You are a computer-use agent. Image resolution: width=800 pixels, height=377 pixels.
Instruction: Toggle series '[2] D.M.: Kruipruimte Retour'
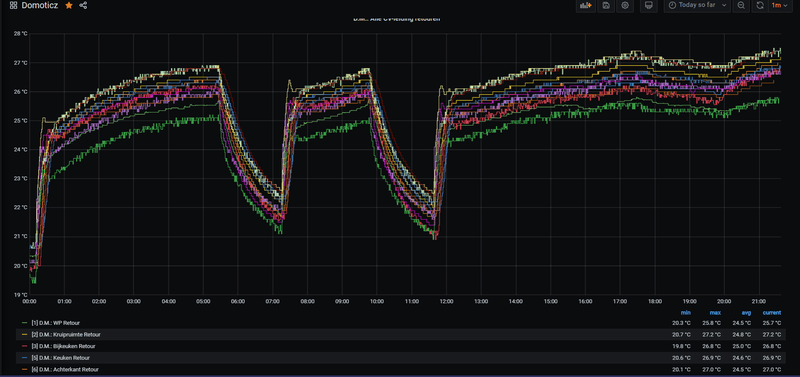pos(66,335)
